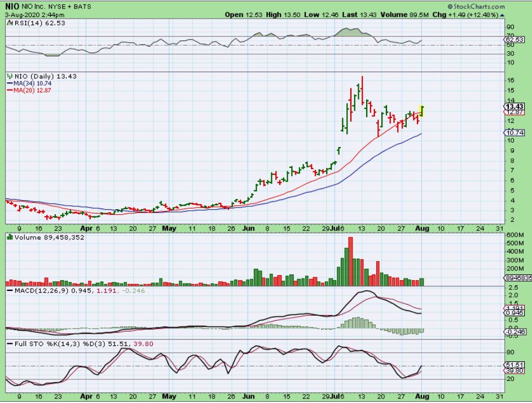532x403 pixels.
Task: Click the 'Chg +1.49 (+12.48%)' text
Action: click(465, 15)
